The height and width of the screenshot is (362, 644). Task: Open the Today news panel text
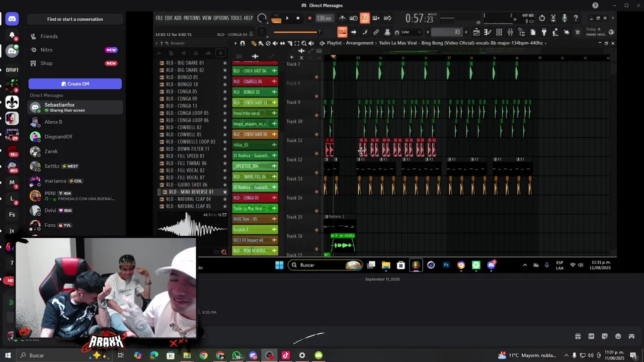point(595,32)
